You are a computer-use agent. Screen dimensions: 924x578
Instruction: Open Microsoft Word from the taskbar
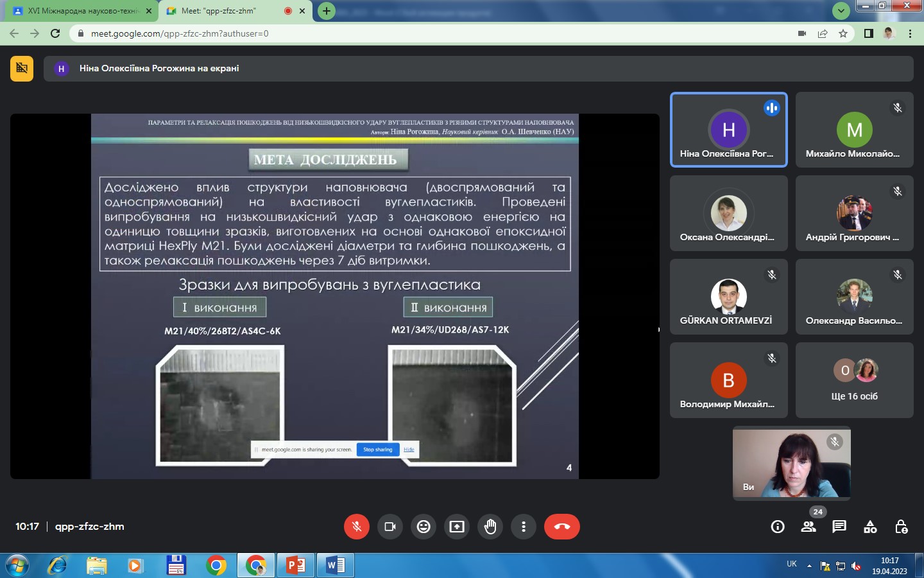[x=336, y=565]
